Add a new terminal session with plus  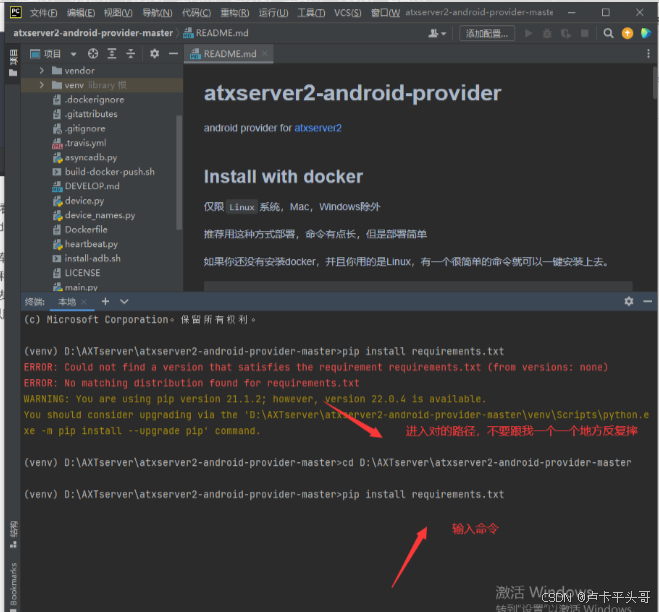tap(105, 301)
